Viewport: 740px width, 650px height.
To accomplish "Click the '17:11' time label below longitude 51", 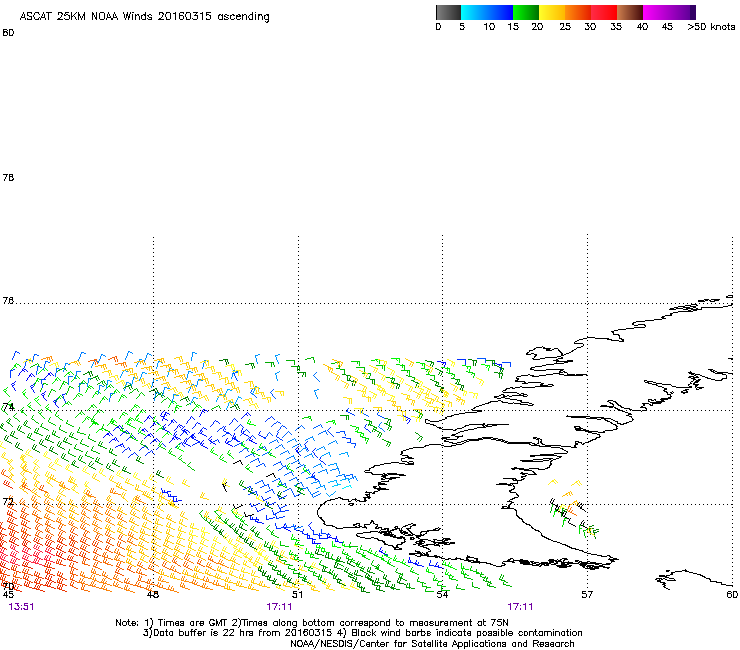I will click(279, 607).
